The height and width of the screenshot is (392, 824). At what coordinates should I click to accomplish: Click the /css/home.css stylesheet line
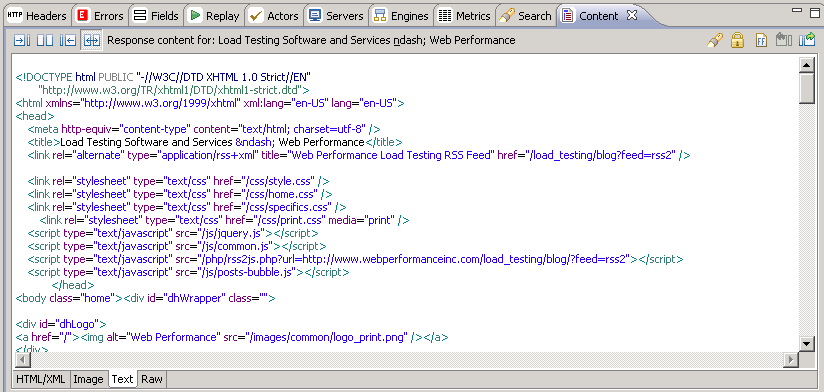pyautogui.click(x=180, y=194)
